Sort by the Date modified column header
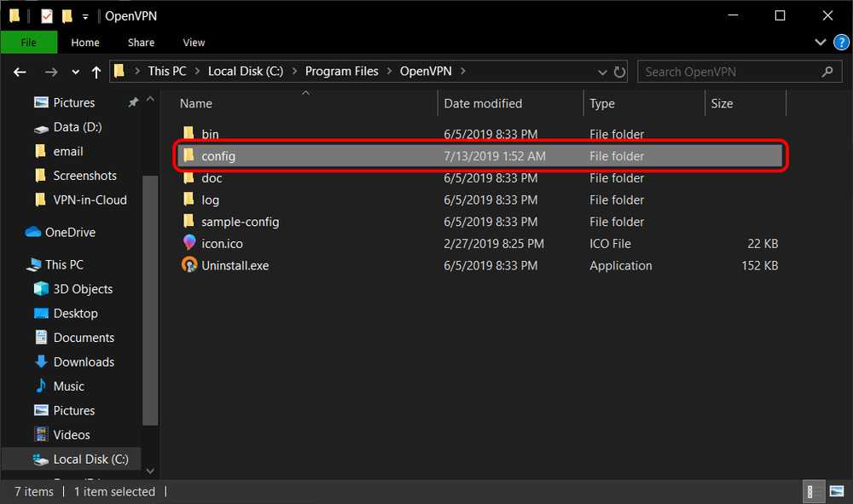This screenshot has height=504, width=853. (x=483, y=103)
